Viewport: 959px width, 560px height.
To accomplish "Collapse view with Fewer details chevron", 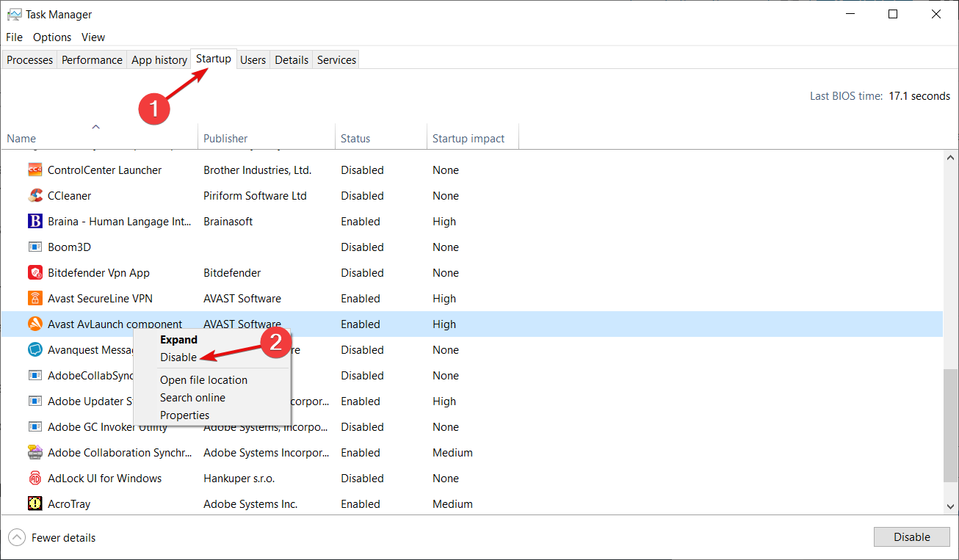I will pyautogui.click(x=17, y=538).
